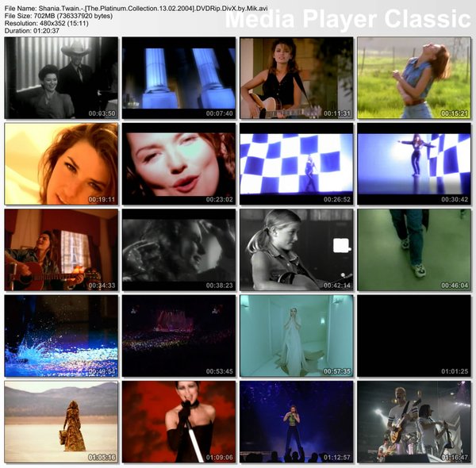The image size is (476, 468).
Task: Pick the guitar frame timestamped 00:11:31
Action: click(x=297, y=78)
